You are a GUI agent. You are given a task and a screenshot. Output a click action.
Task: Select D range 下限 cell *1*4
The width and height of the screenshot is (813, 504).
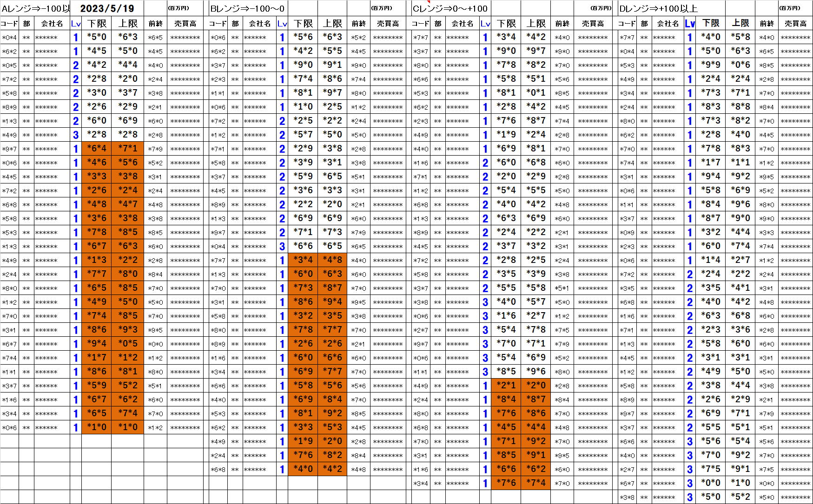(711, 260)
